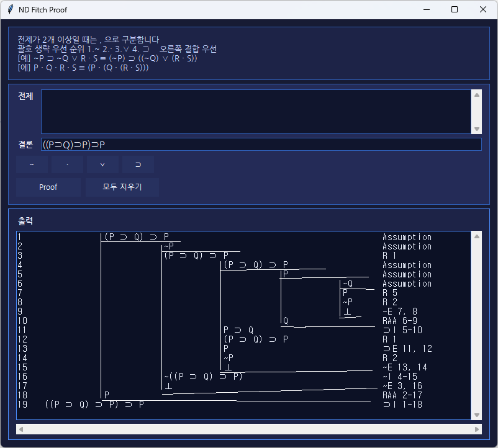Click the RAA 2-17 justification text

tap(404, 395)
